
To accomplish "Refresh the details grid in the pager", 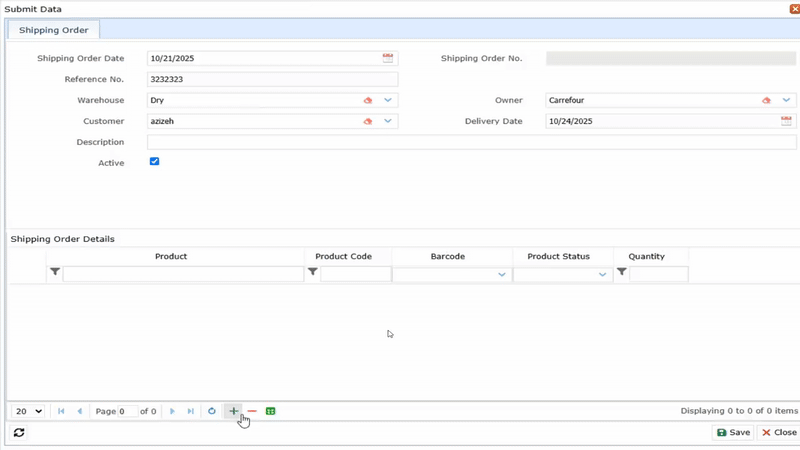I will (212, 411).
